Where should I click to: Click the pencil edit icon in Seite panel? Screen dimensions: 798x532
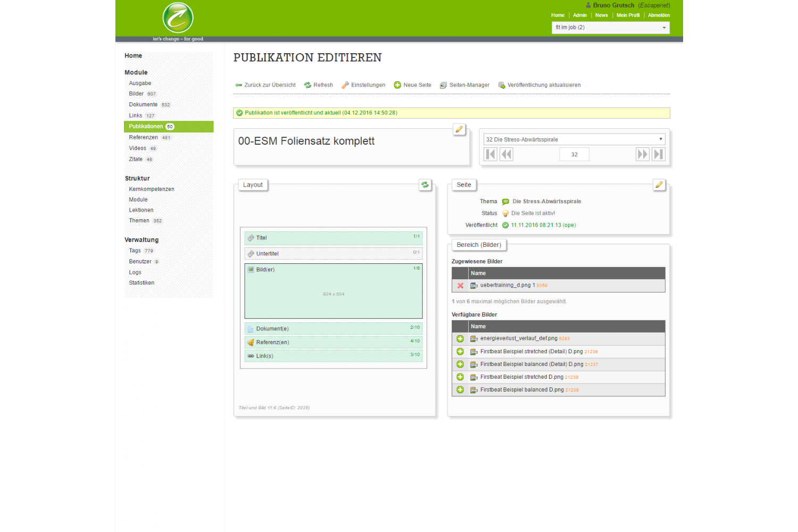click(x=659, y=185)
